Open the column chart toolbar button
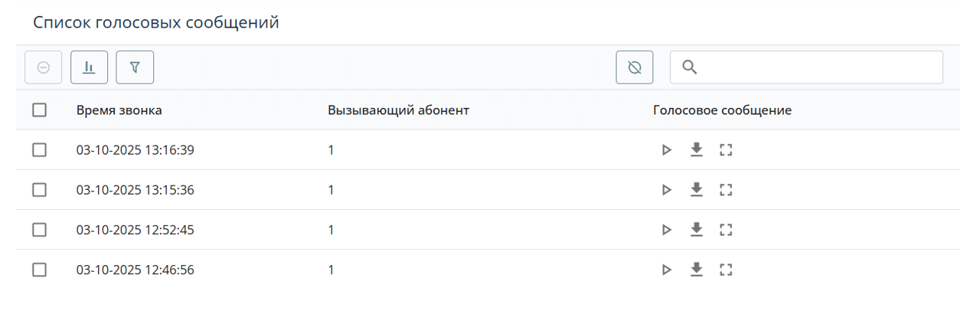This screenshot has width=980, height=311. 89,67
